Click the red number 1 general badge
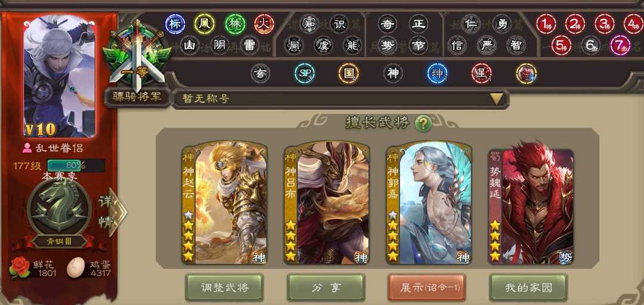Image resolution: width=644 pixels, height=305 pixels. tap(546, 24)
